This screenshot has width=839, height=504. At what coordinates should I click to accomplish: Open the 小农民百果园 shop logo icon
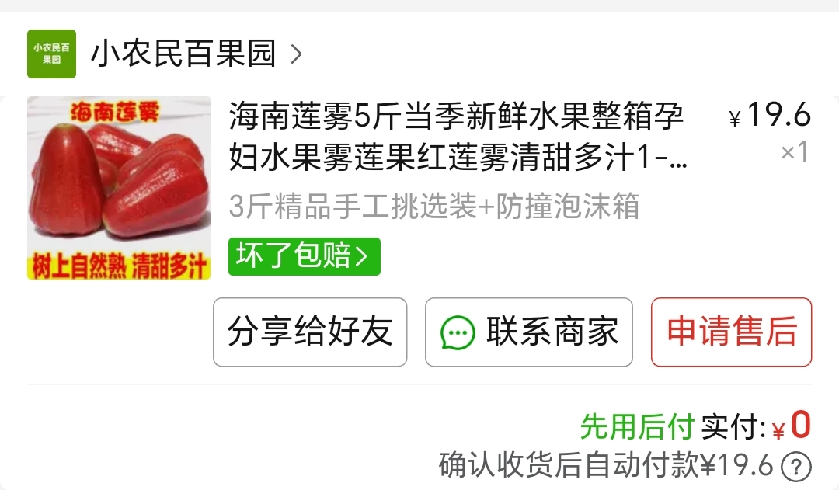coord(51,54)
